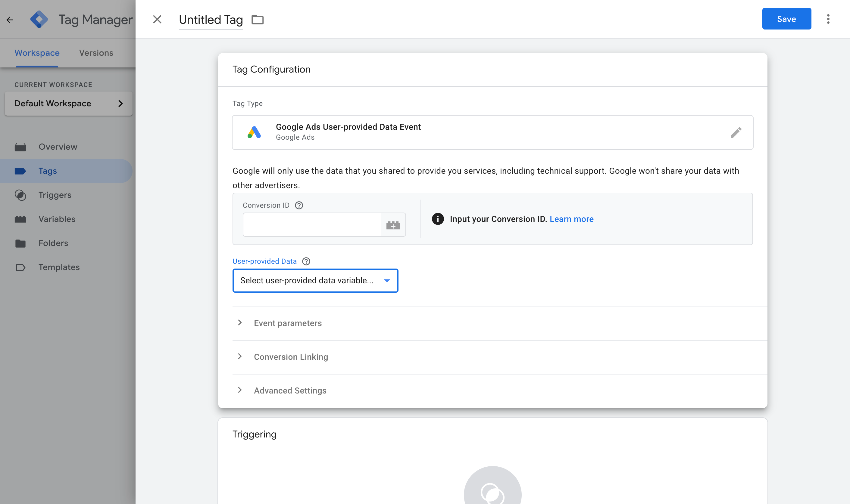Switch to the Workspace tab
This screenshot has width=850, height=504.
pos(37,53)
